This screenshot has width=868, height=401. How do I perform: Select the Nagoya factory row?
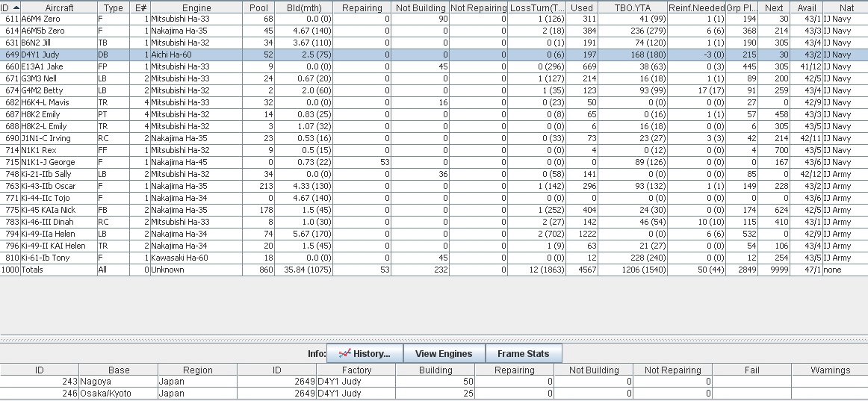pos(434,382)
